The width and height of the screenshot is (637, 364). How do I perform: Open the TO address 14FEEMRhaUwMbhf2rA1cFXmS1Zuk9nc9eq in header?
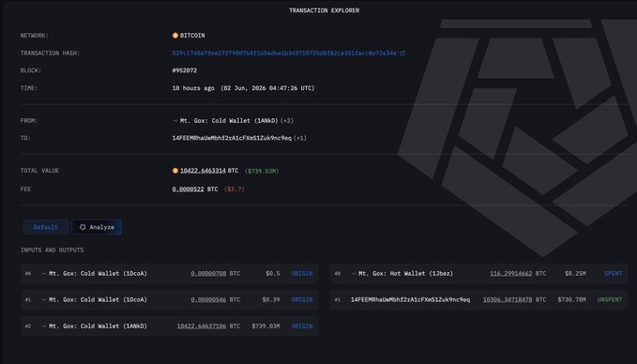232,138
